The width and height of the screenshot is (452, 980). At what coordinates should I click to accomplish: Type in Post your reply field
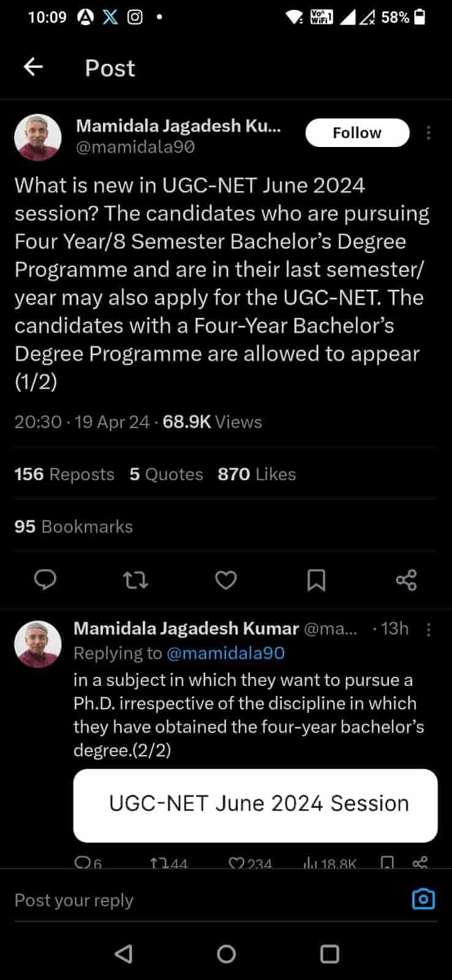click(184, 900)
